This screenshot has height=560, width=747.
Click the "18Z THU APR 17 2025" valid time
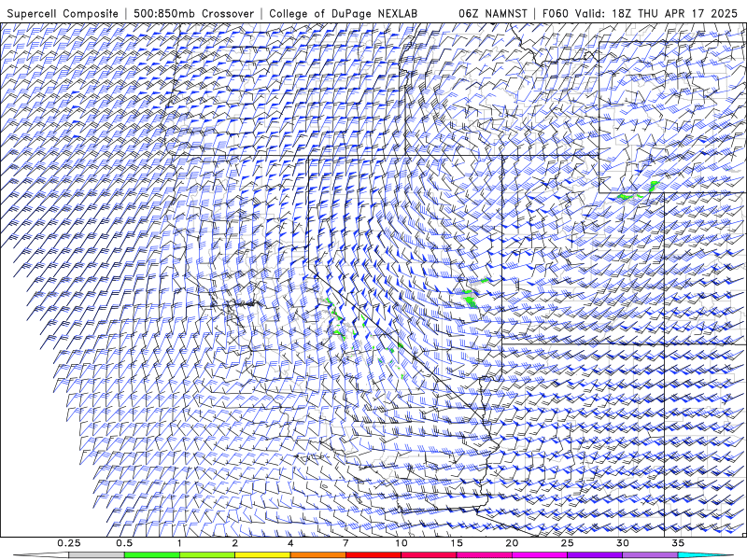[674, 13]
